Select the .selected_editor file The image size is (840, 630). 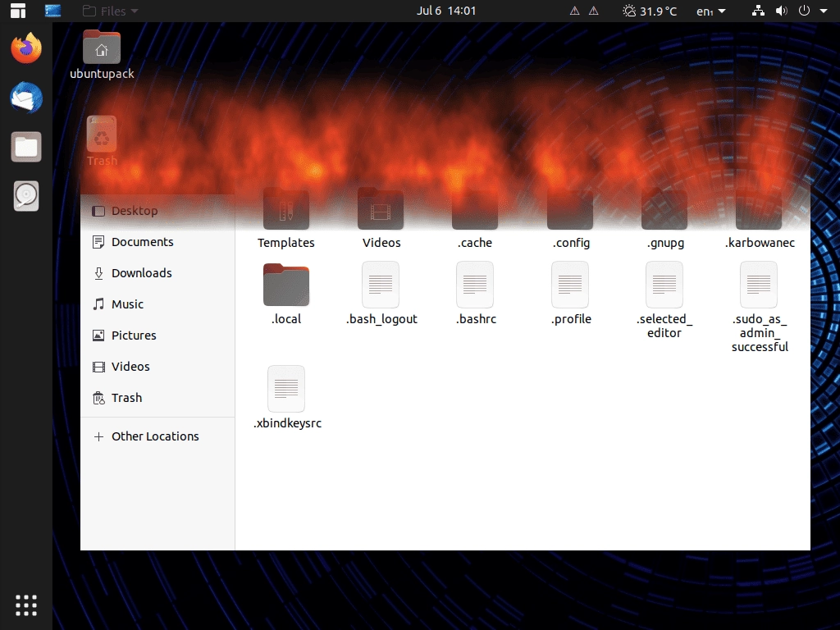[664, 300]
